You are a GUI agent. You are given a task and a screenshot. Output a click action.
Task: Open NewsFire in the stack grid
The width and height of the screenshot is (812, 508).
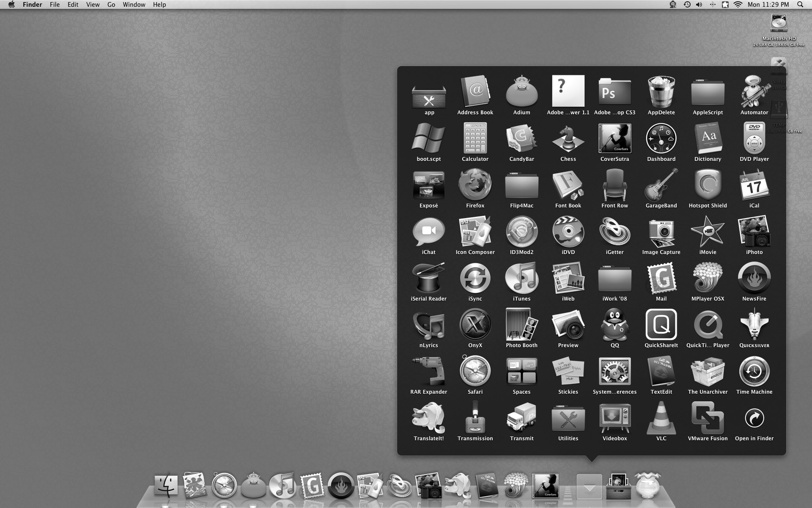pyautogui.click(x=754, y=278)
